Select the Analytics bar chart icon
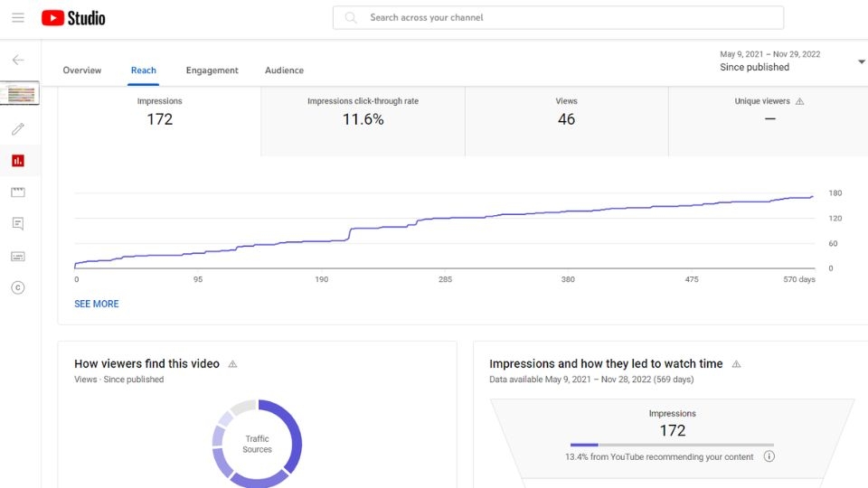Image resolution: width=868 pixels, height=488 pixels. (x=18, y=161)
